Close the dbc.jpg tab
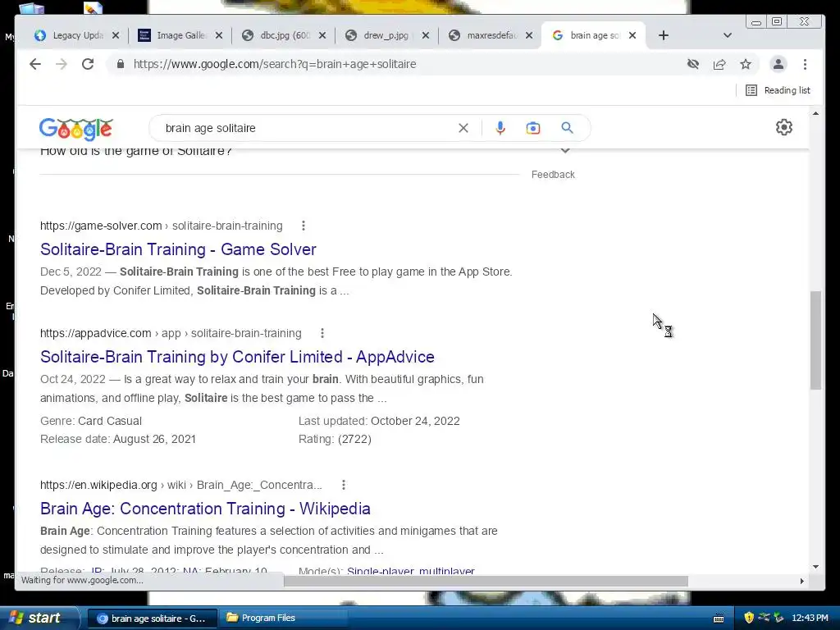This screenshot has height=630, width=840. (322, 35)
